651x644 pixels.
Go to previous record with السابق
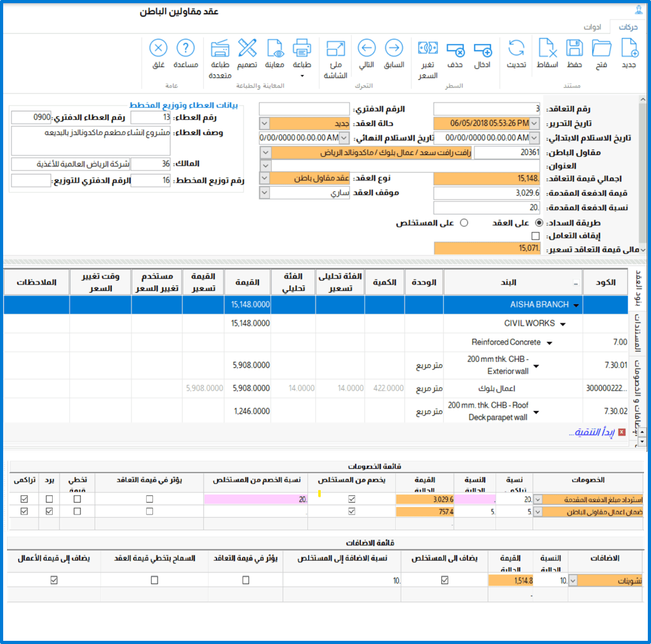(x=394, y=48)
